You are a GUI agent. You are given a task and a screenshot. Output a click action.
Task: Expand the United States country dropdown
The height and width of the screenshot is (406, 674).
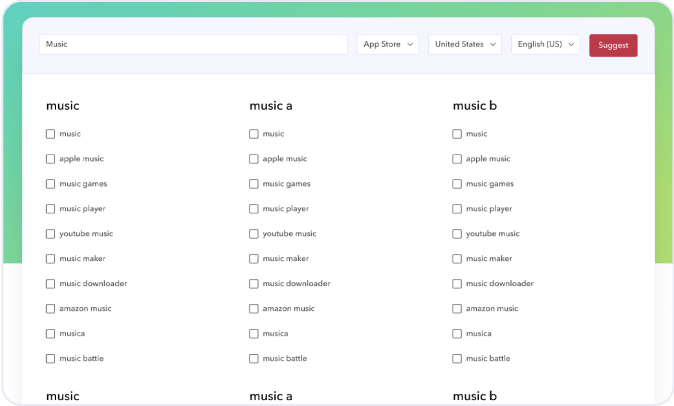click(465, 45)
